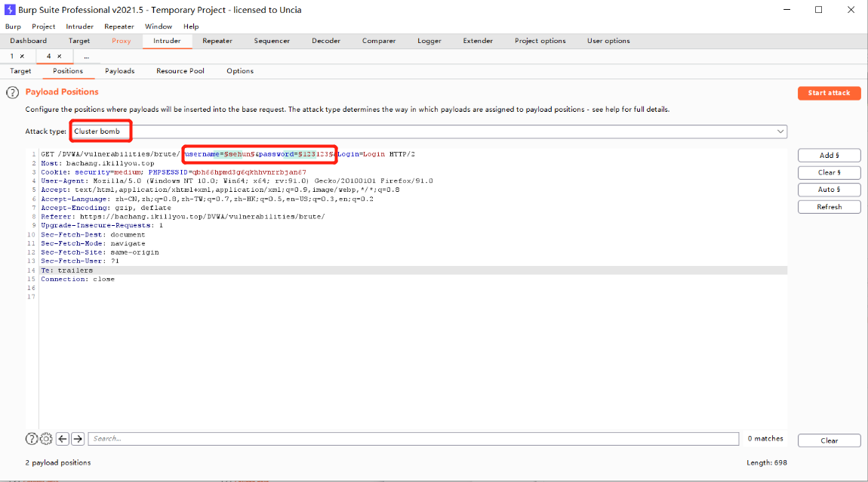Viewport: 868px width, 482px height.
Task: Switch to the Decoder tab
Action: (326, 41)
